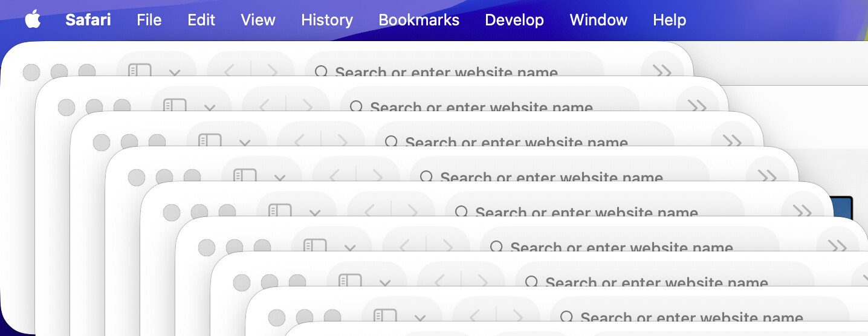The image size is (868, 336).
Task: Open the Bookmarks menu in the menu bar
Action: pos(418,20)
